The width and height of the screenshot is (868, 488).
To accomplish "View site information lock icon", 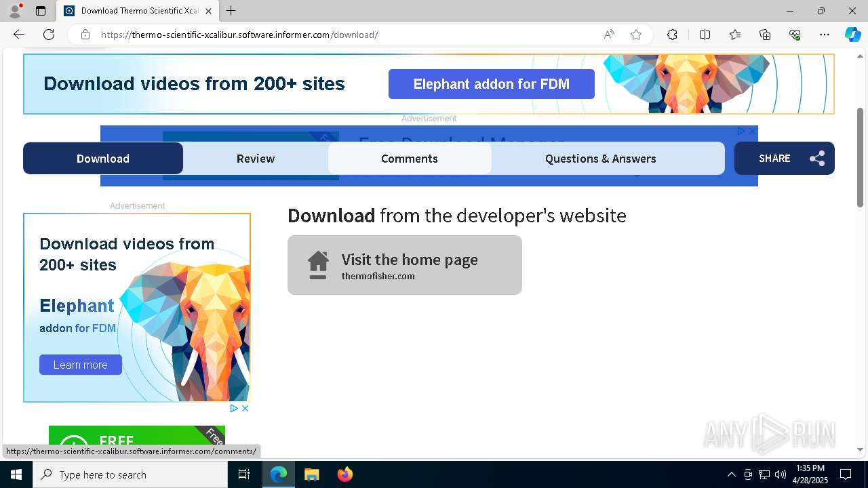I will [85, 35].
